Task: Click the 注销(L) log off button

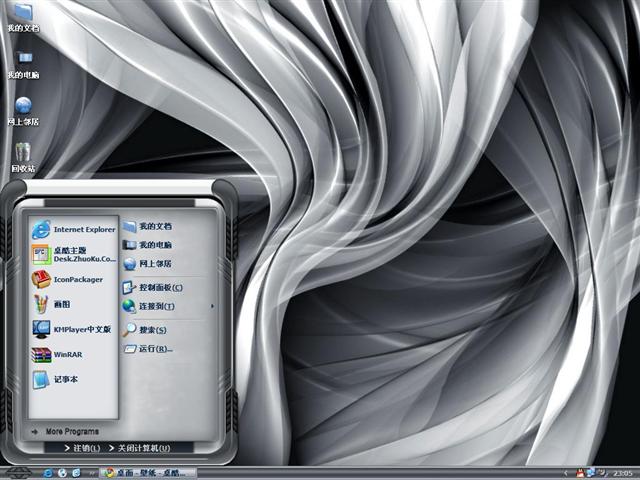Action: coord(86,448)
